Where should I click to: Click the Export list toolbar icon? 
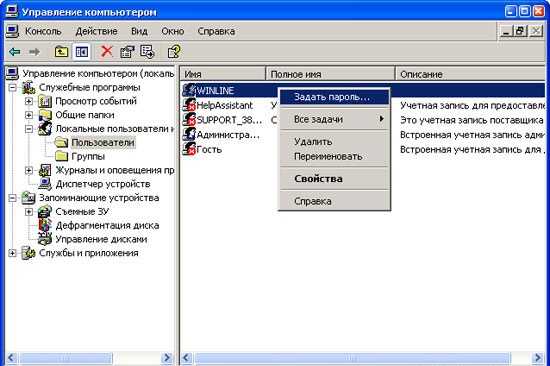click(x=147, y=52)
